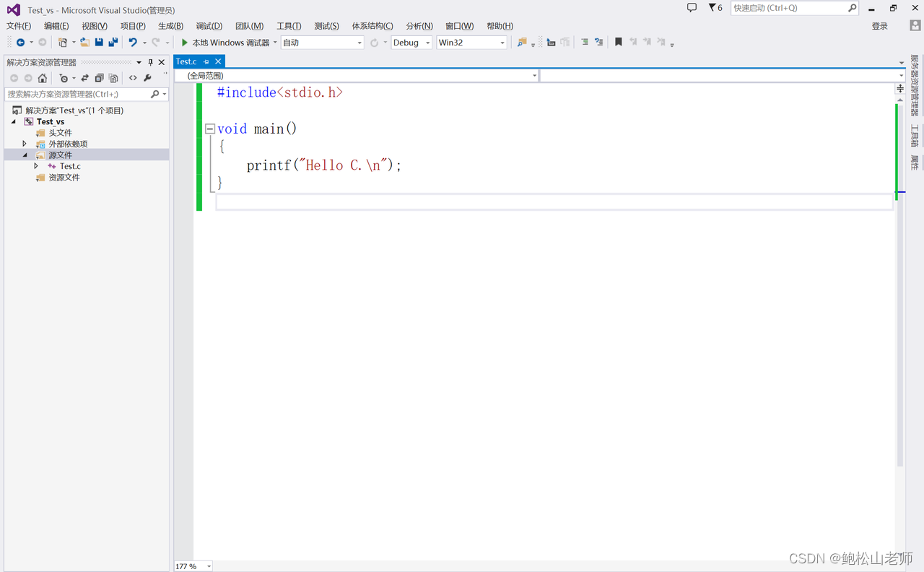924x572 pixels.
Task: Click the Save All icon
Action: [112, 42]
